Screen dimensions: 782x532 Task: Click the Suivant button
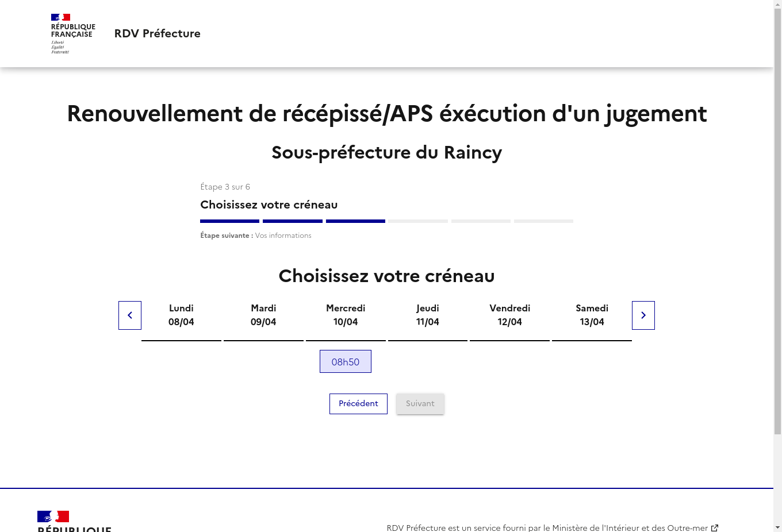click(x=420, y=404)
